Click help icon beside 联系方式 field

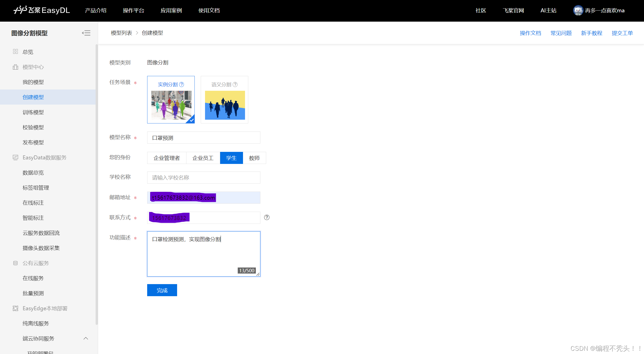coord(267,217)
